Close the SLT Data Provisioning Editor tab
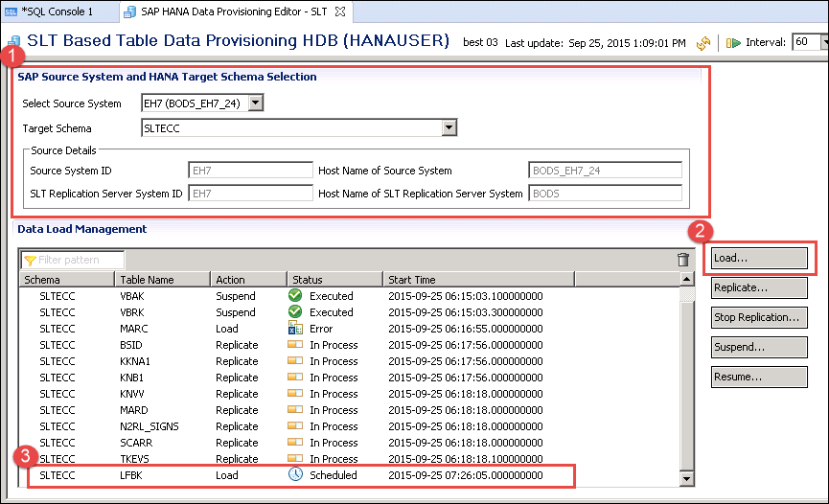 coord(339,11)
